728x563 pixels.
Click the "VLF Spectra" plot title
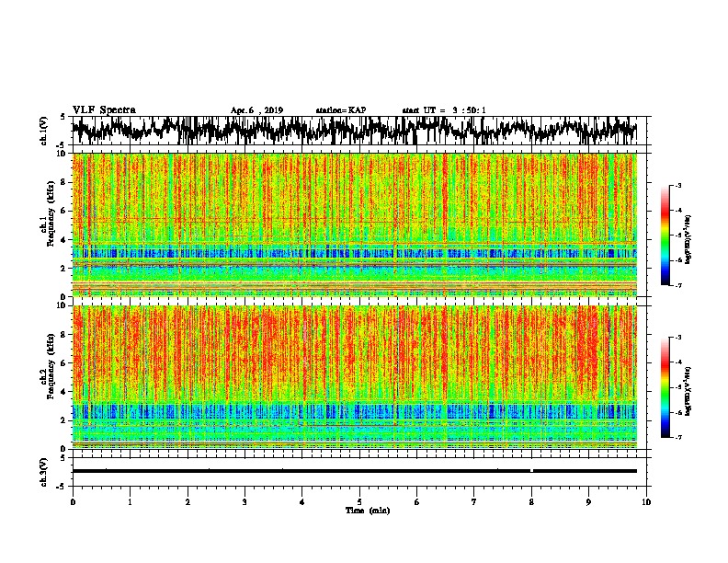tap(104, 110)
